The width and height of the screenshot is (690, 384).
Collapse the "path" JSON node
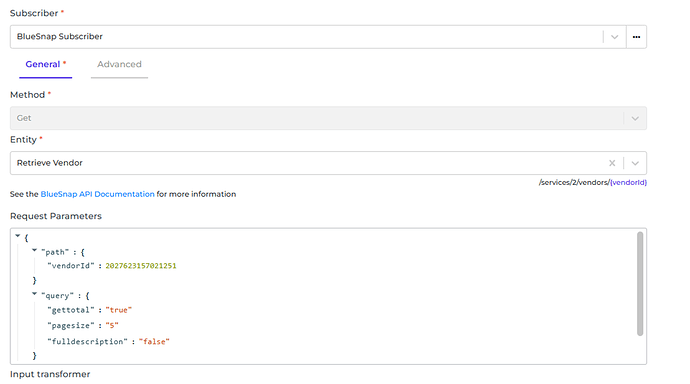[x=34, y=250]
